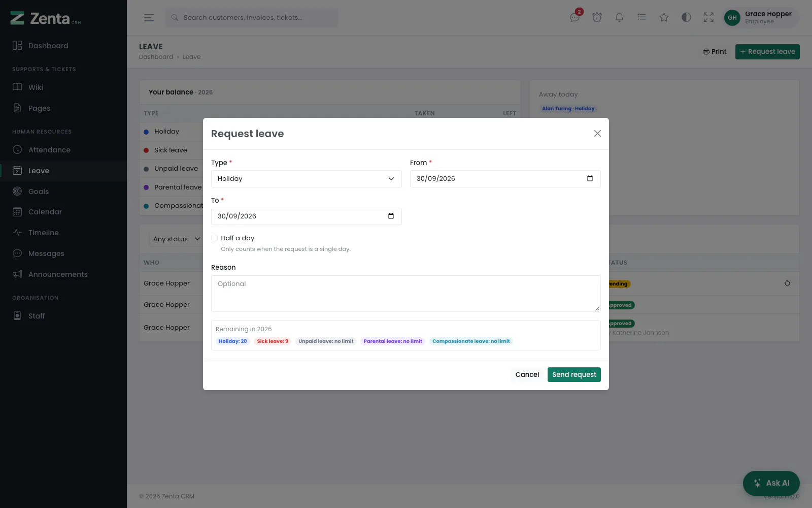The image size is (812, 508).
Task: Open Grace Hopper profile avatar
Action: tap(732, 18)
